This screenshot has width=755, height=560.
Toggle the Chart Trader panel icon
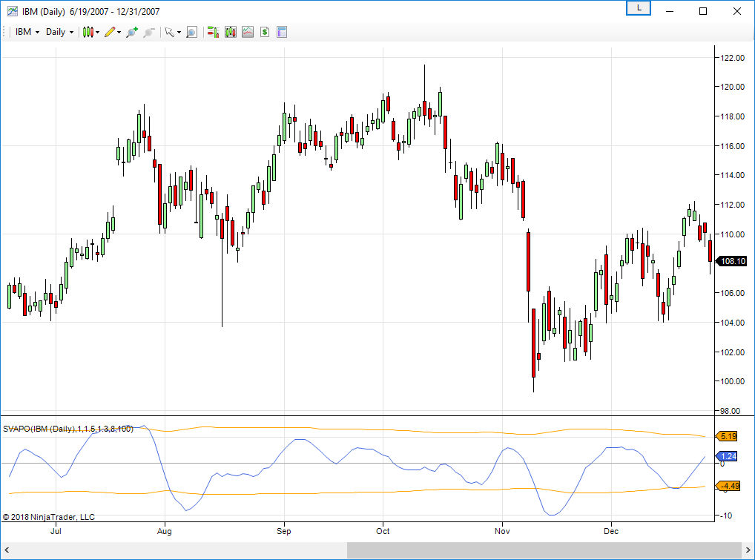pyautogui.click(x=214, y=32)
